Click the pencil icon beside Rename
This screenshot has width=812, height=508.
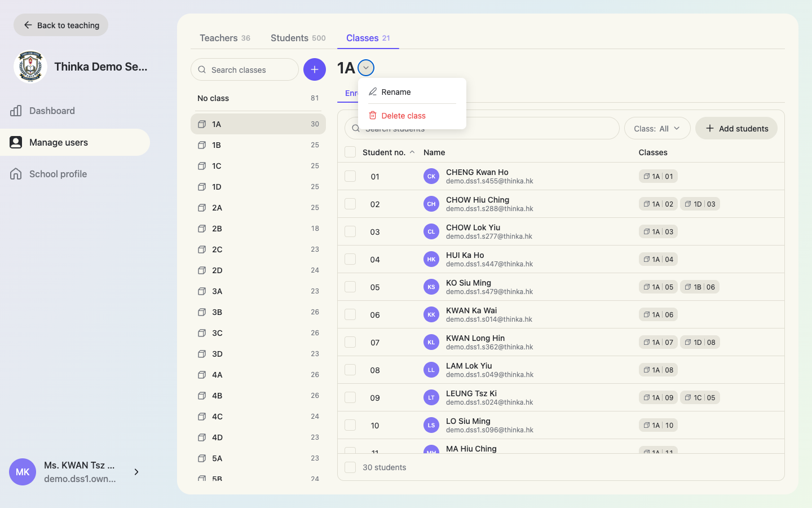click(x=373, y=91)
